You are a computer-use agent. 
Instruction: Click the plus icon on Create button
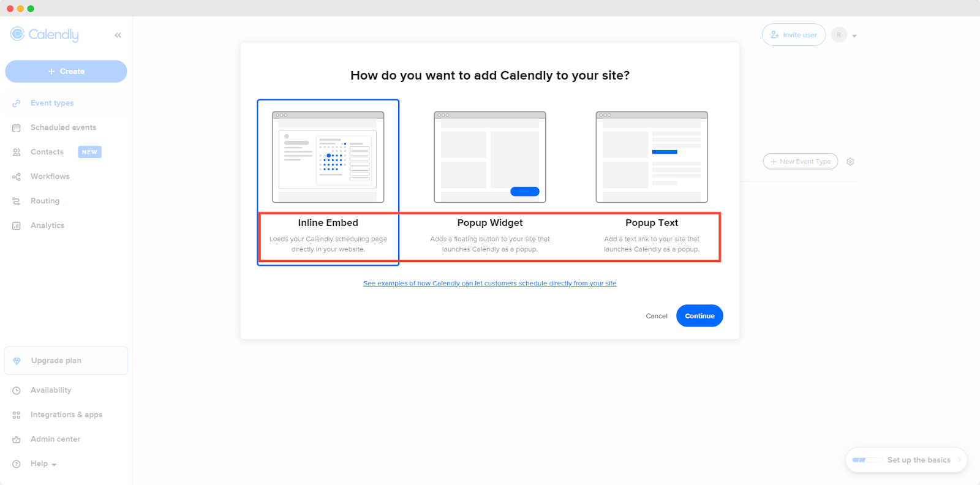coord(51,72)
